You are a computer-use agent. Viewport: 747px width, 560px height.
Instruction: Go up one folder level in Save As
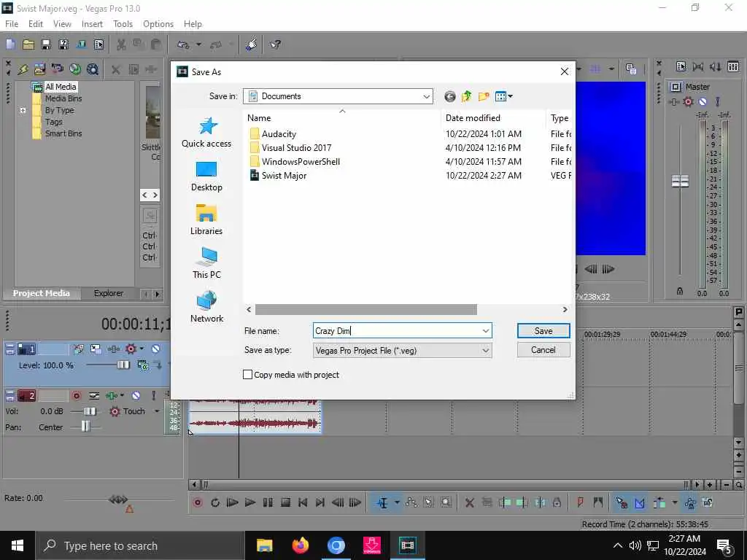pyautogui.click(x=466, y=97)
